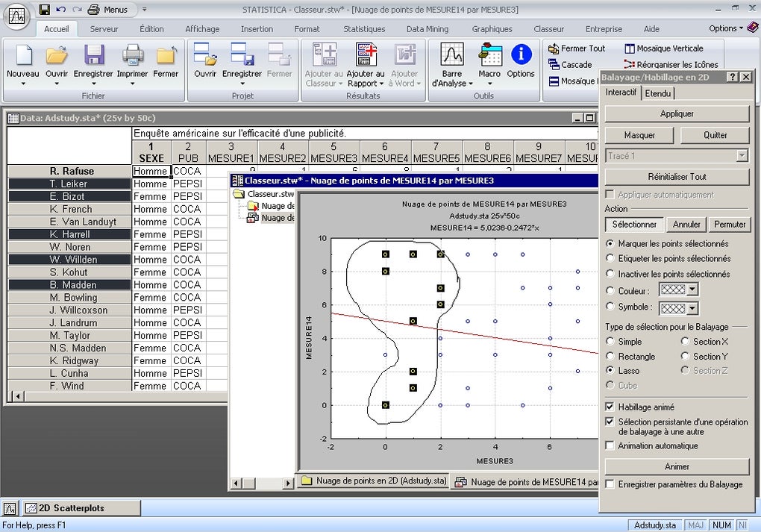The width and height of the screenshot is (761, 532).
Task: Select the T. Leiker row header
Action: (69, 184)
